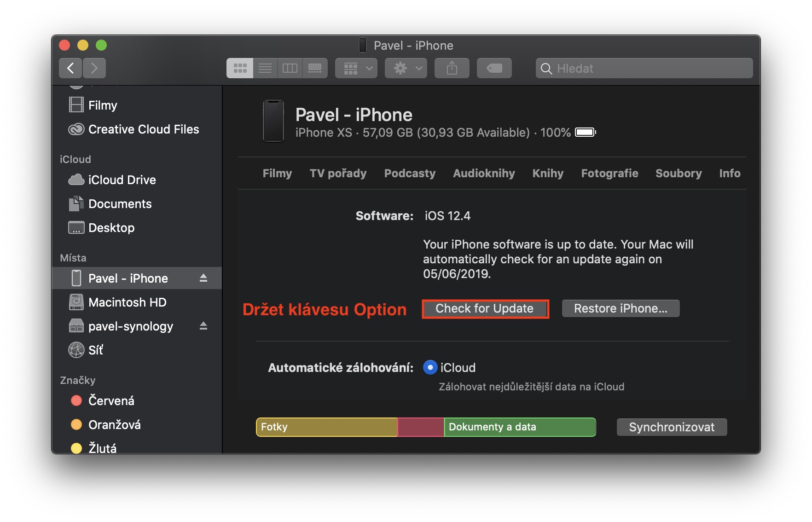Go forward with the right chevron button

tap(94, 68)
